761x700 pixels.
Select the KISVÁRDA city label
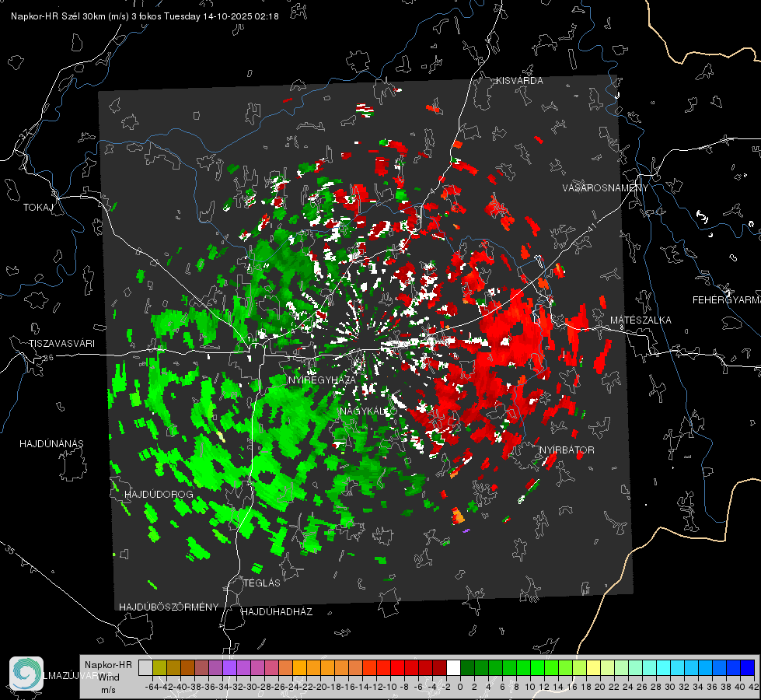(519, 81)
